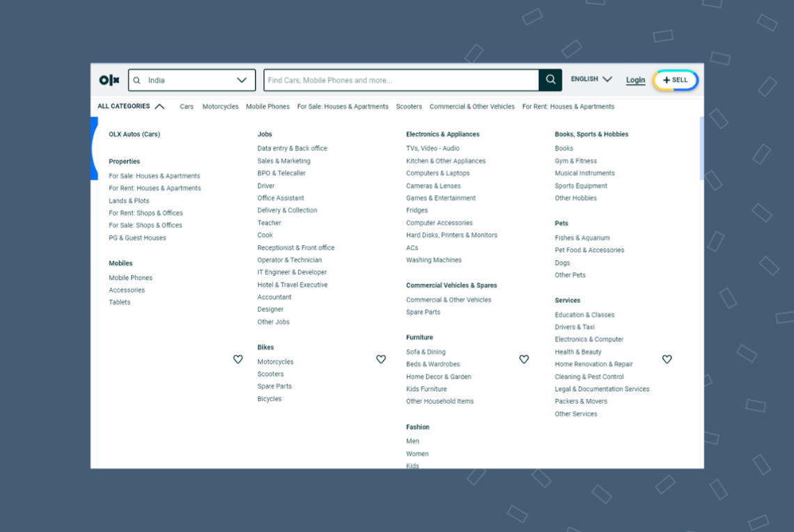
Task: Open the ENGLISH language dropdown
Action: (591, 79)
